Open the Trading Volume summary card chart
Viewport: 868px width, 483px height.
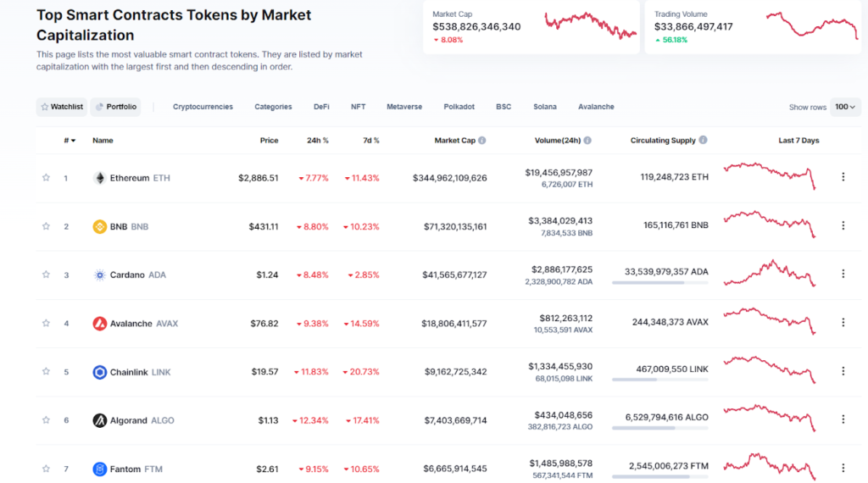[x=812, y=25]
